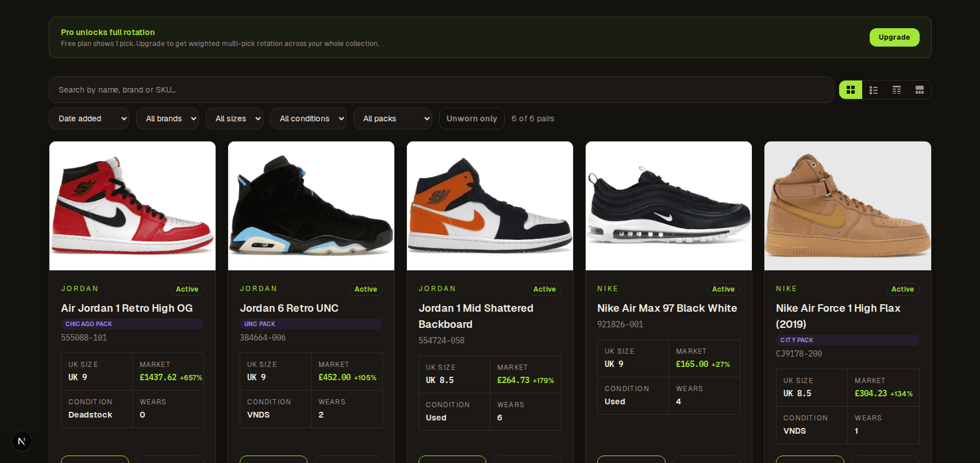Click the Active badge on Jordan 6 Retro card
Screen dimensions: 980x463
[x=366, y=289]
